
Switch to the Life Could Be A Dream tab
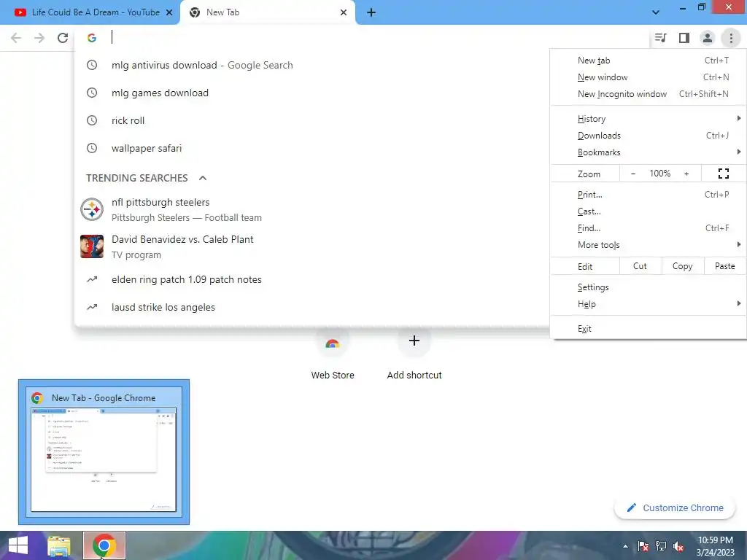point(90,12)
